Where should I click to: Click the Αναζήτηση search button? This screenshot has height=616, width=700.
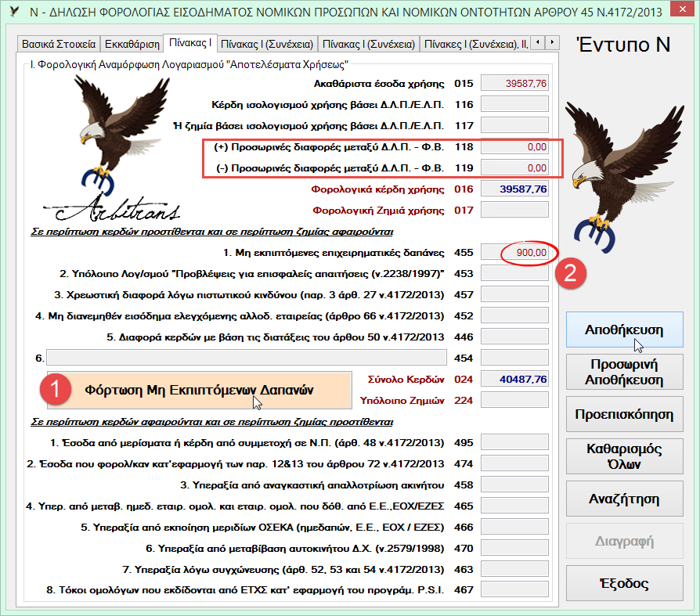(x=624, y=499)
